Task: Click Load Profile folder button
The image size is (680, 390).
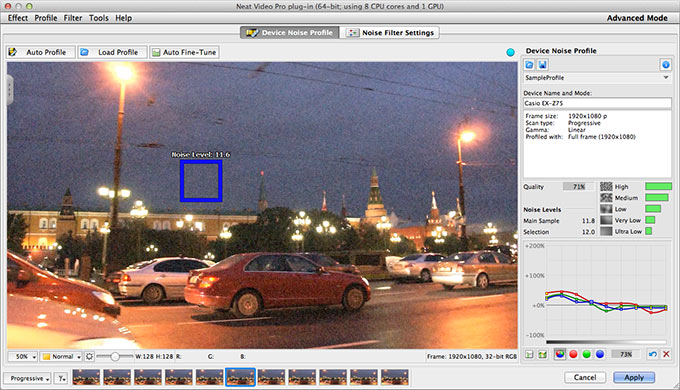Action: coord(112,52)
